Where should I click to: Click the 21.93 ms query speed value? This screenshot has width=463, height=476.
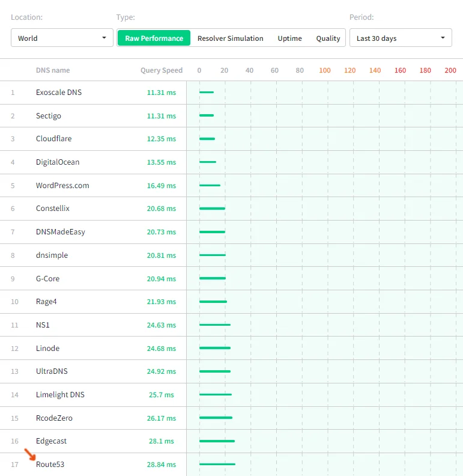pos(162,302)
